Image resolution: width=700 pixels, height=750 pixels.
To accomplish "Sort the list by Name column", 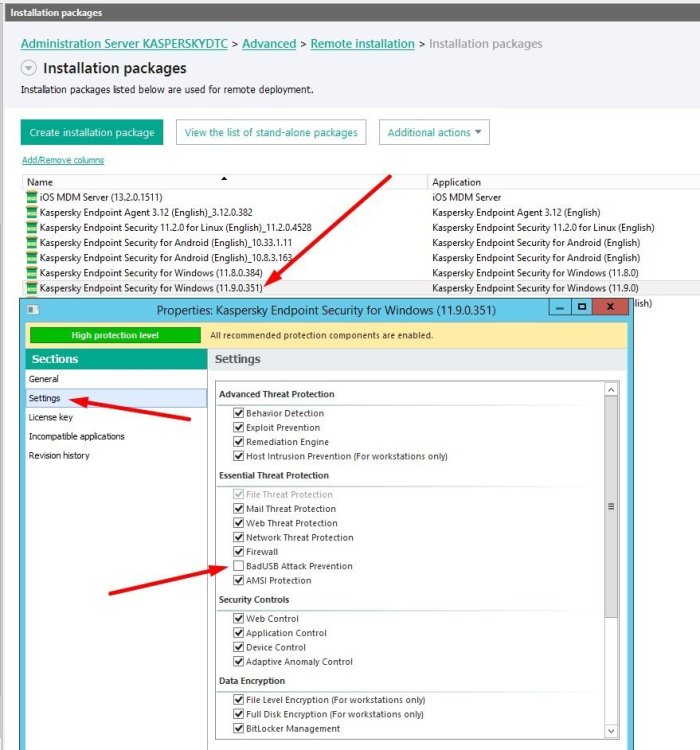I will click(224, 182).
